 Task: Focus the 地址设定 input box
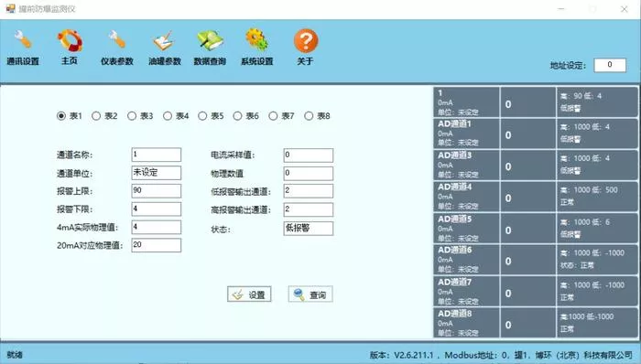pos(610,65)
